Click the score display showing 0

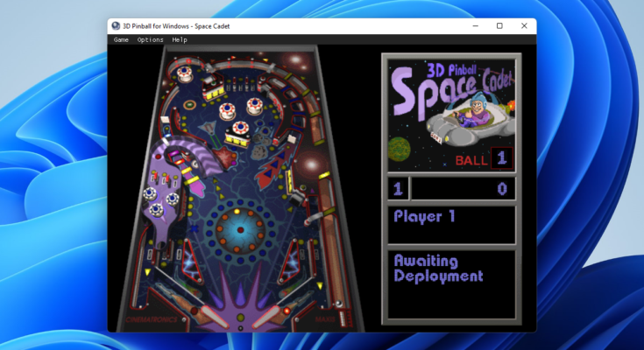pyautogui.click(x=464, y=188)
